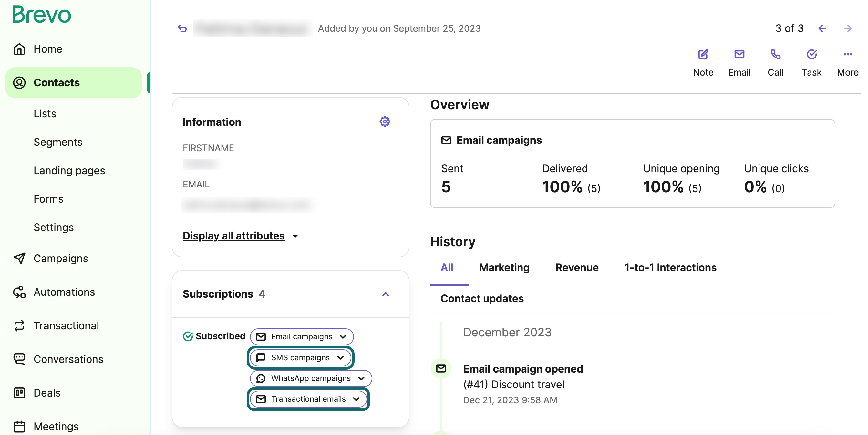The height and width of the screenshot is (435, 868).
Task: Collapse the Subscriptions section chevron
Action: pyautogui.click(x=386, y=294)
